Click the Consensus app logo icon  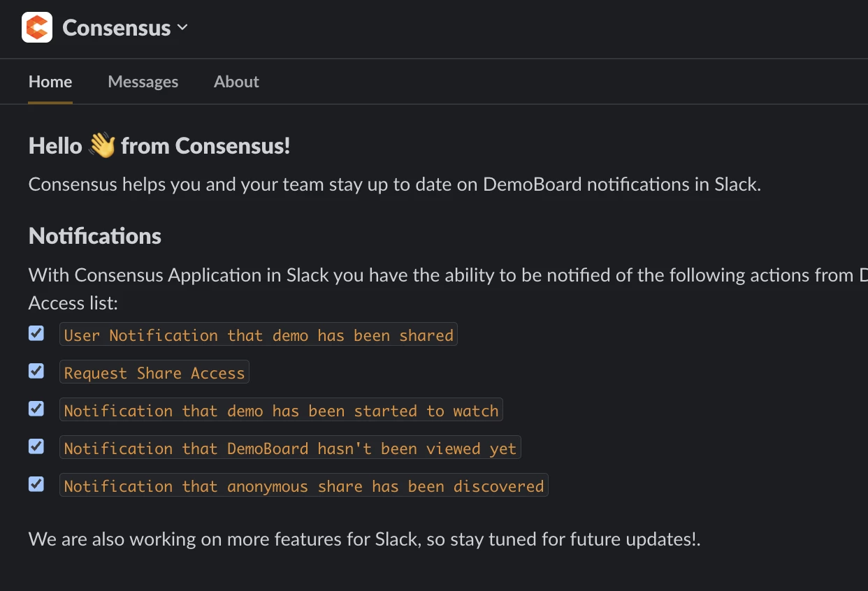coord(37,28)
